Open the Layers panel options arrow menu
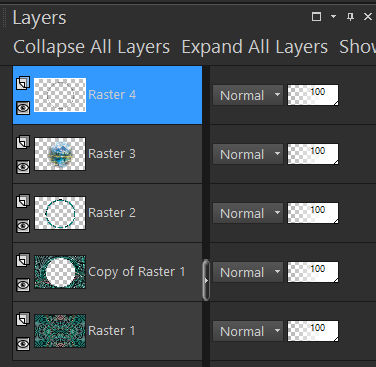Image resolution: width=376 pixels, height=367 pixels. [x=333, y=16]
